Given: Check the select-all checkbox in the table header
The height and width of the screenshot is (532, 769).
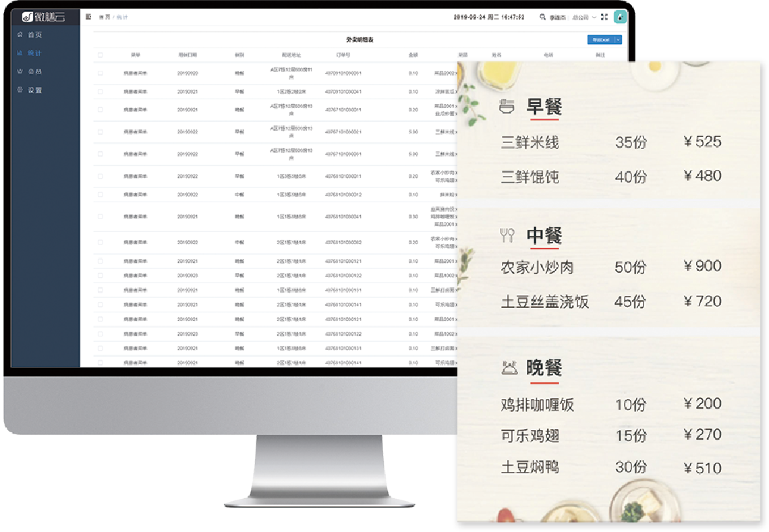Looking at the screenshot, I should (101, 55).
